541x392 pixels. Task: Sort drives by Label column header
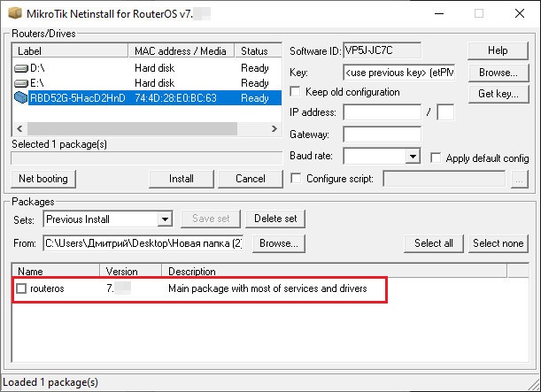[x=71, y=51]
